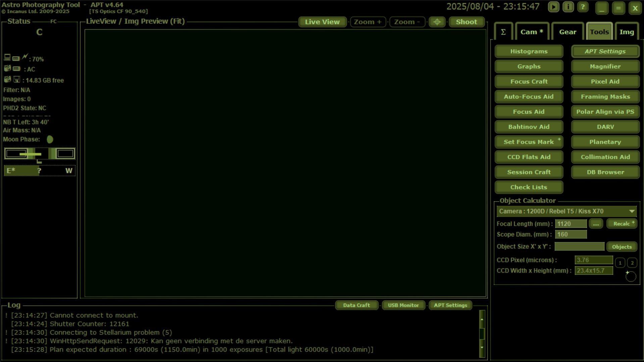Image resolution: width=644 pixels, height=362 pixels.
Task: Click the log scrollbar up arrow
Action: click(x=482, y=319)
